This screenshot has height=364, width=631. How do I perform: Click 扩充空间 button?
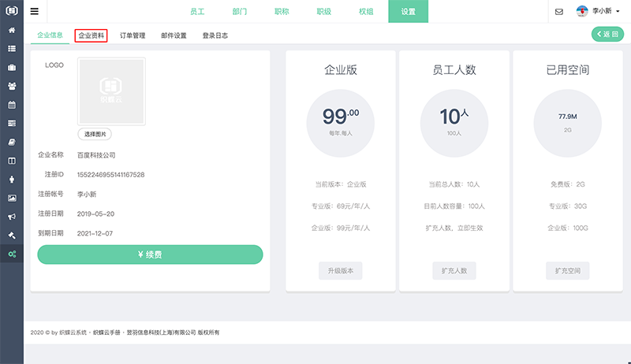coord(567,271)
